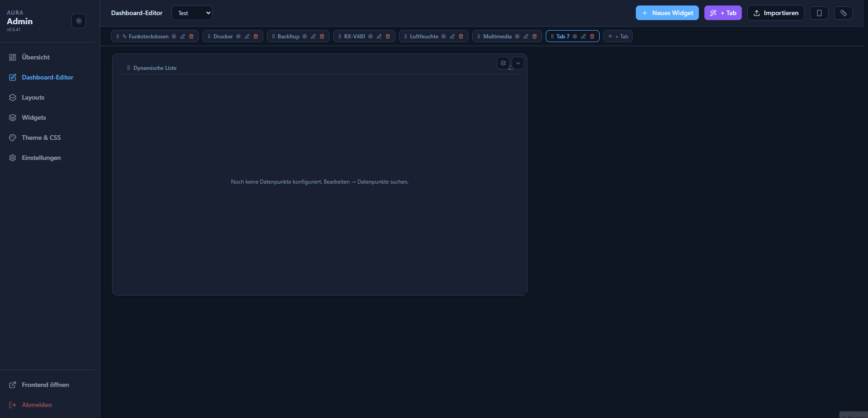Add a tab via small + Tab button
Screen dimensions: 868x418
(x=618, y=37)
